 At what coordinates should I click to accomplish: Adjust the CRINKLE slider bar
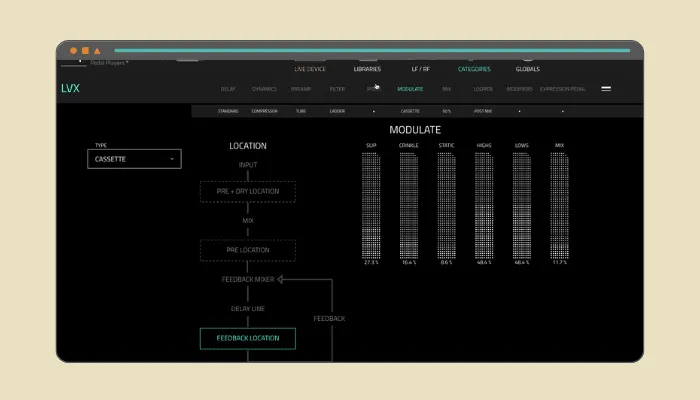tap(408, 205)
